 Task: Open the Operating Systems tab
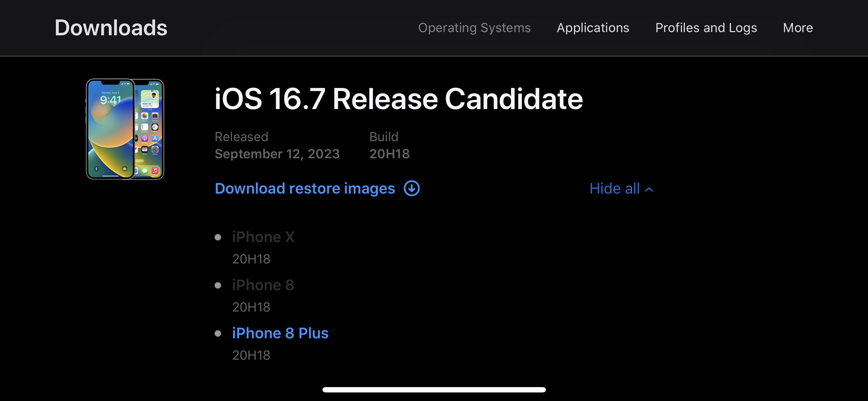(x=474, y=28)
